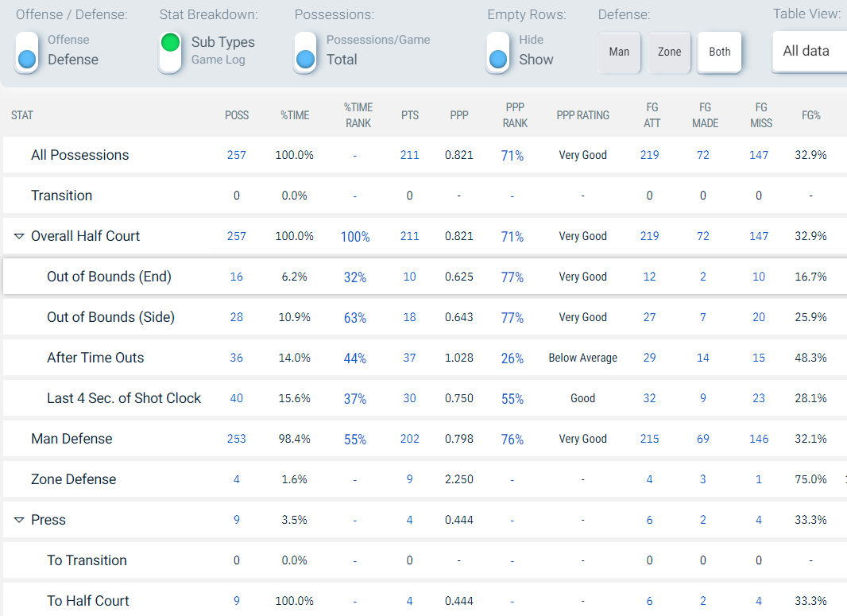Open the Table View All data dropdown
The height and width of the screenshot is (616, 847).
tap(810, 52)
